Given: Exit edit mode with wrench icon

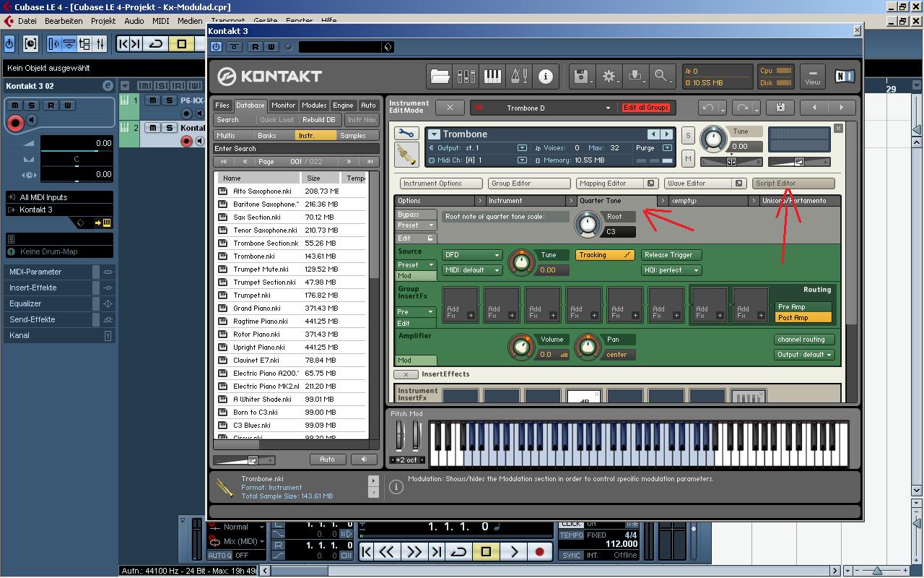Looking at the screenshot, I should 406,134.
